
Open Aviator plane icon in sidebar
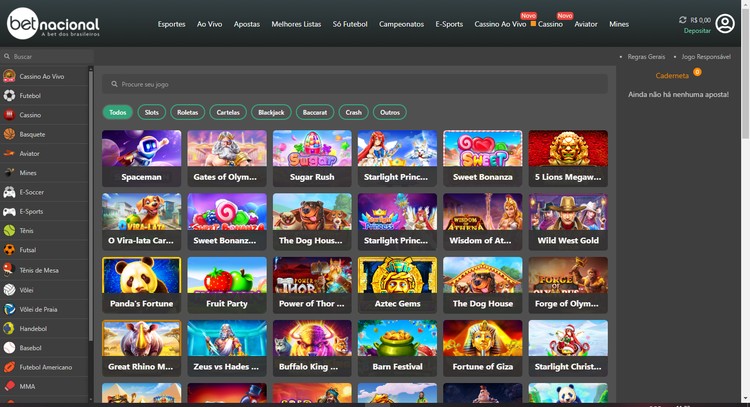click(9, 154)
